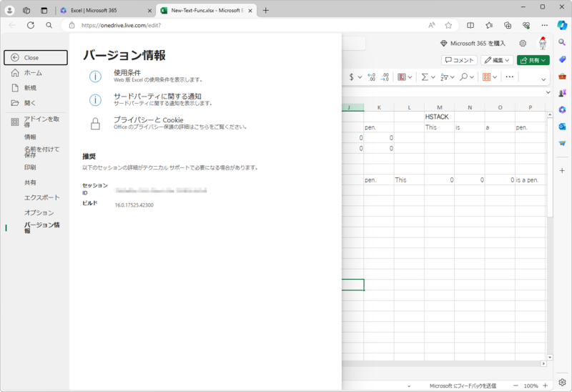Select 新規 (New) from the sidebar
This screenshot has width=572, height=392.
30,88
